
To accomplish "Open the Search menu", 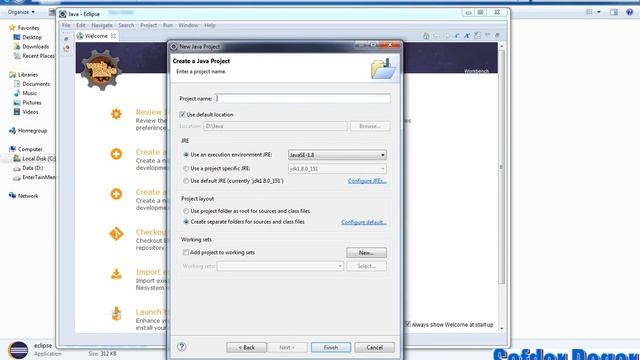I will point(126,25).
